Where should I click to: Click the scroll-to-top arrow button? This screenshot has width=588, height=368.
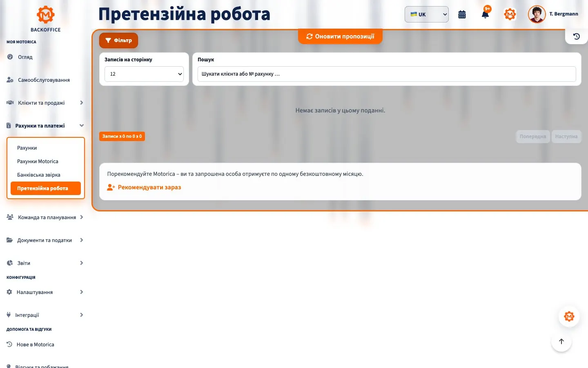(x=561, y=341)
